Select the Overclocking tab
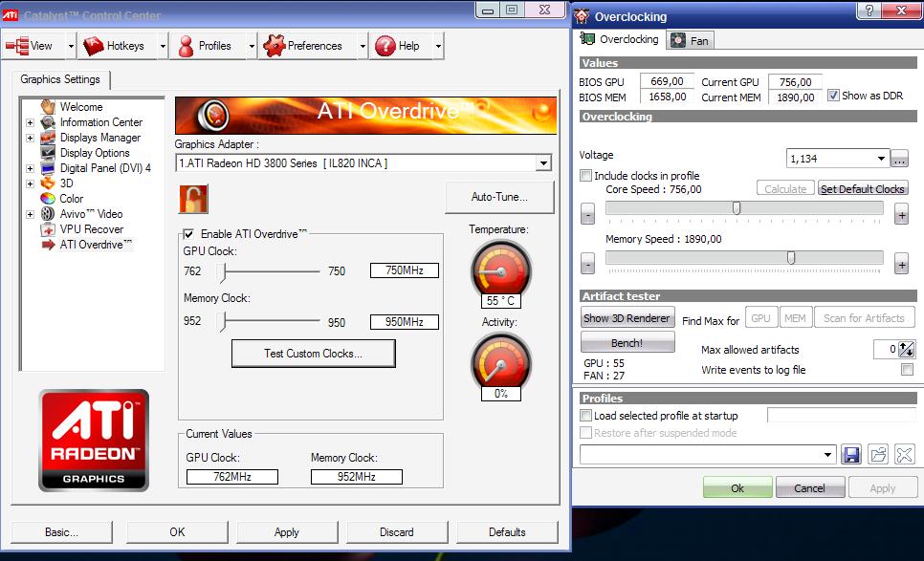This screenshot has width=924, height=561. 620,39
